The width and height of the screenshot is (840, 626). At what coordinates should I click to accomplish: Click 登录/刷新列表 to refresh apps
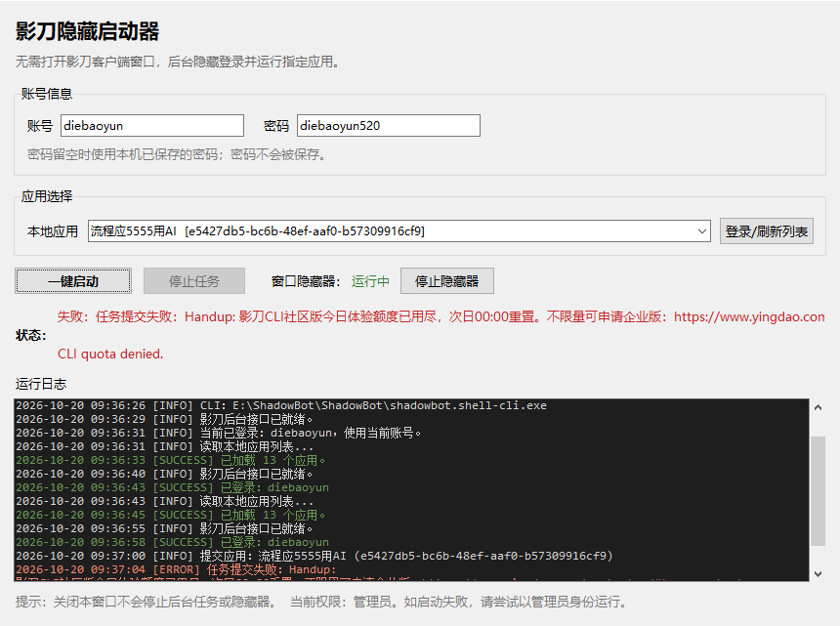click(766, 231)
